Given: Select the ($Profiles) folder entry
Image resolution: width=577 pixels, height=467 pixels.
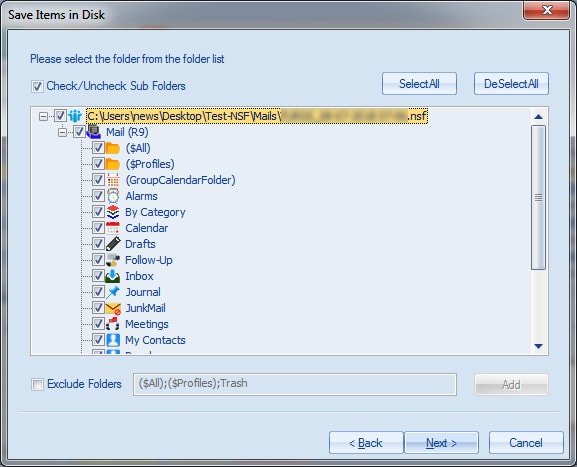Looking at the screenshot, I should click(x=150, y=164).
